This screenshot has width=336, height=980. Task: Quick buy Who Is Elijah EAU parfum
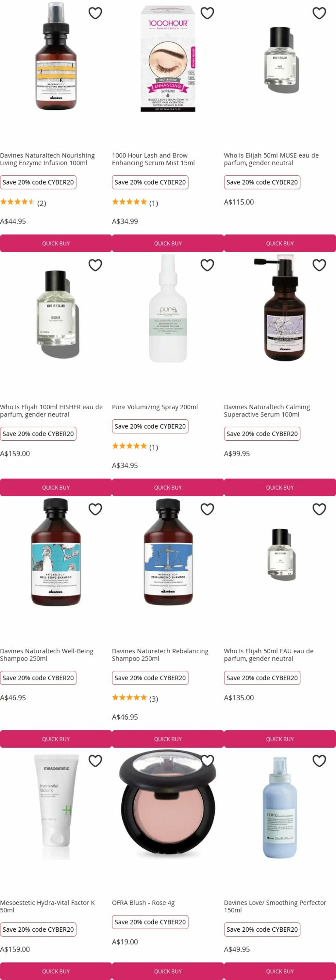pos(280,739)
